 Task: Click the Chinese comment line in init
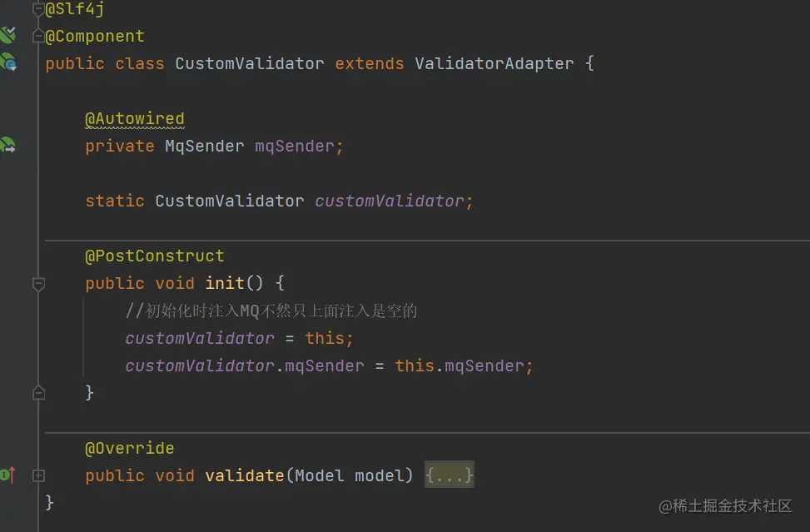click(271, 311)
